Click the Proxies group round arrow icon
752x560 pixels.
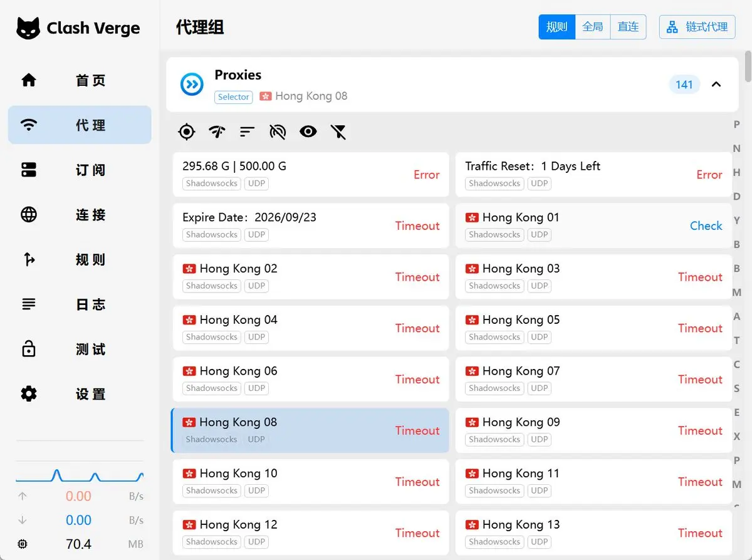[192, 84]
